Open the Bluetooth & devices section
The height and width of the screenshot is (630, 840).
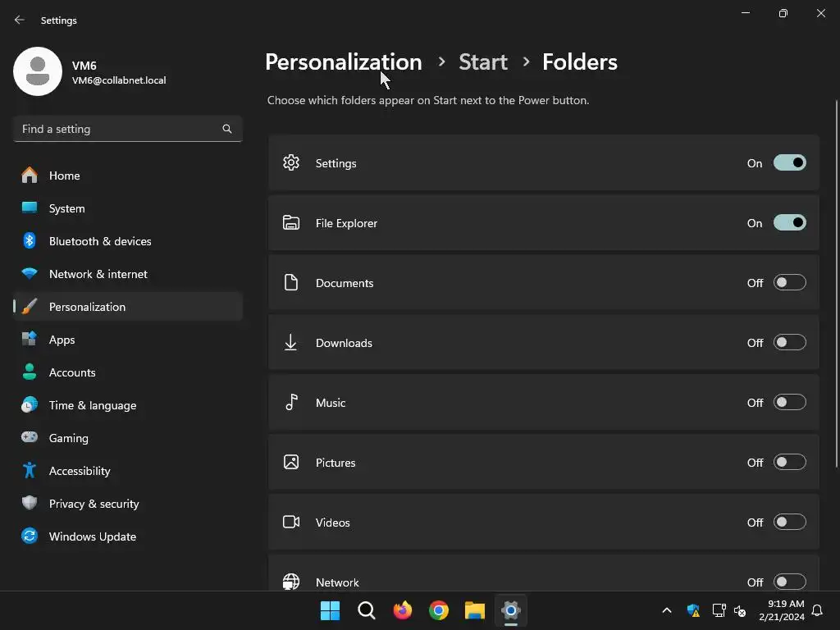click(100, 241)
